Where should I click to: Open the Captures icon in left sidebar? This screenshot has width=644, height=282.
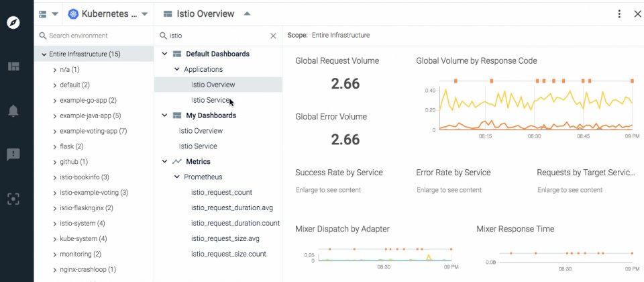click(13, 199)
